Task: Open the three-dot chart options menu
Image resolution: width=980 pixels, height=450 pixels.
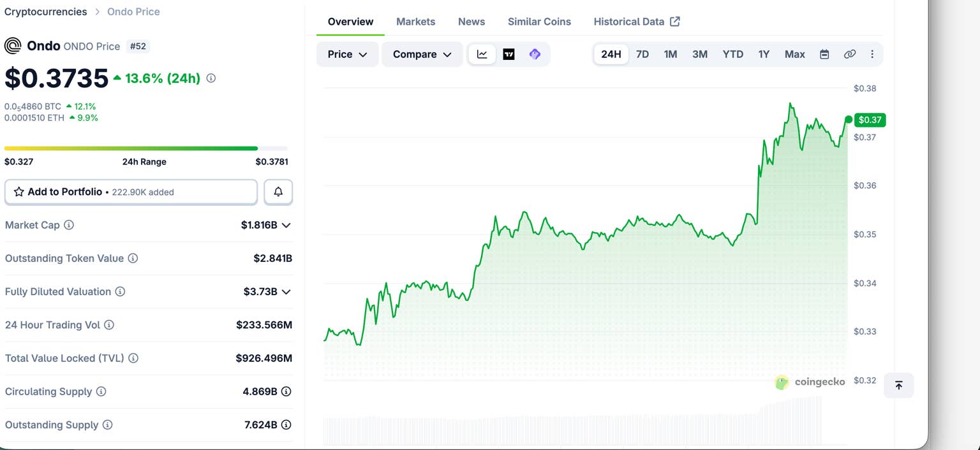Action: click(x=872, y=54)
